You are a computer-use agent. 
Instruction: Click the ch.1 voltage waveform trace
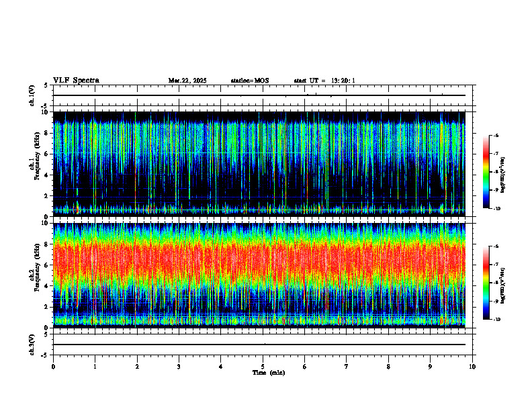pyautogui.click(x=259, y=95)
